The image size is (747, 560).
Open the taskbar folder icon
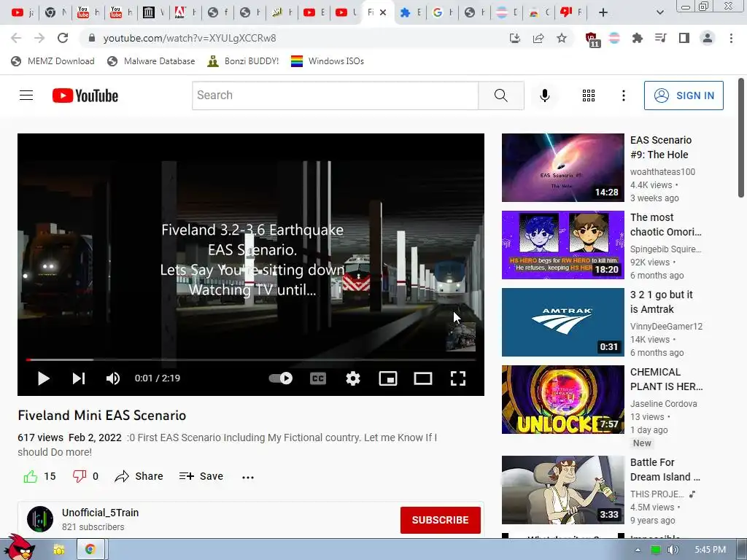click(58, 550)
